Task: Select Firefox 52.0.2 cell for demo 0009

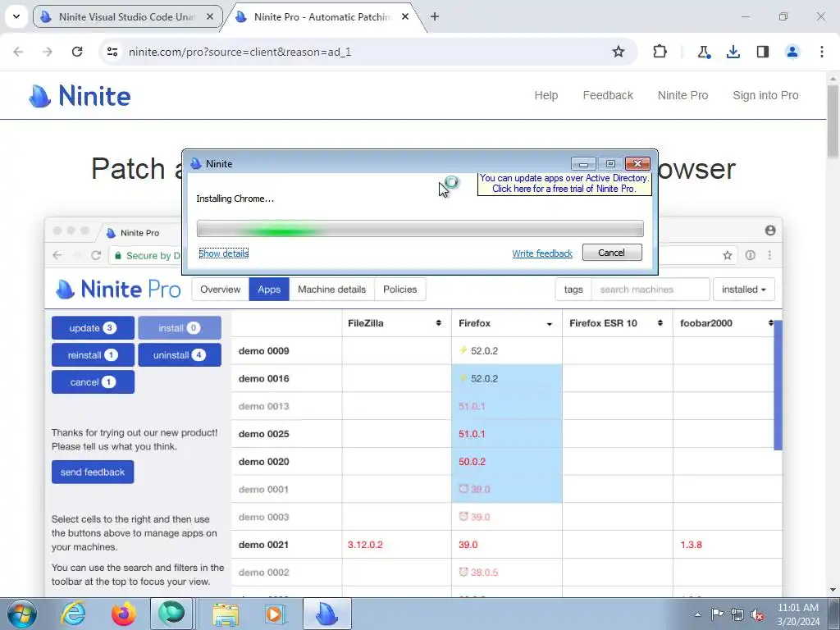Action: [507, 351]
